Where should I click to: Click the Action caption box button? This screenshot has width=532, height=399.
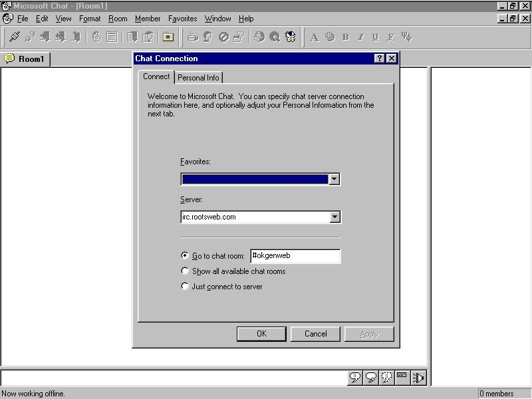tap(402, 378)
